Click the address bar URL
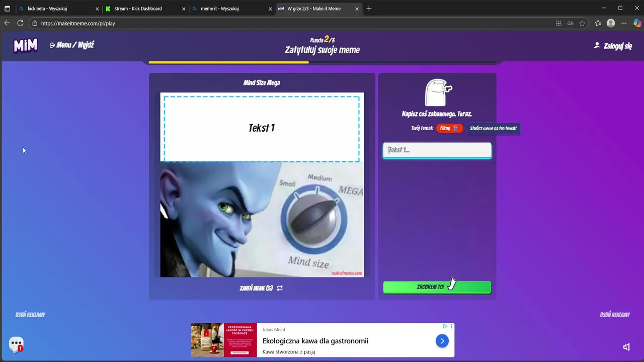 78,23
